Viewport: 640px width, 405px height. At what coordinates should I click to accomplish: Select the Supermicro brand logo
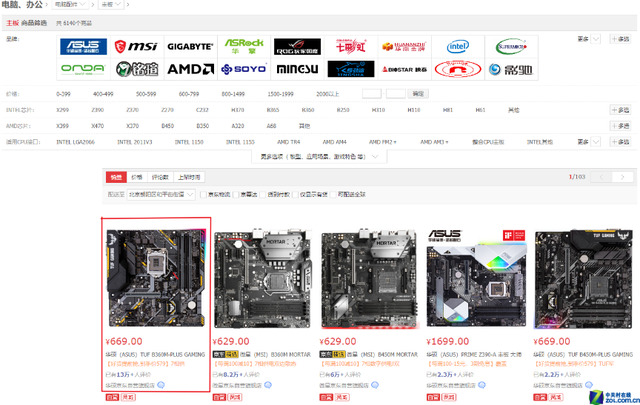coord(511,47)
